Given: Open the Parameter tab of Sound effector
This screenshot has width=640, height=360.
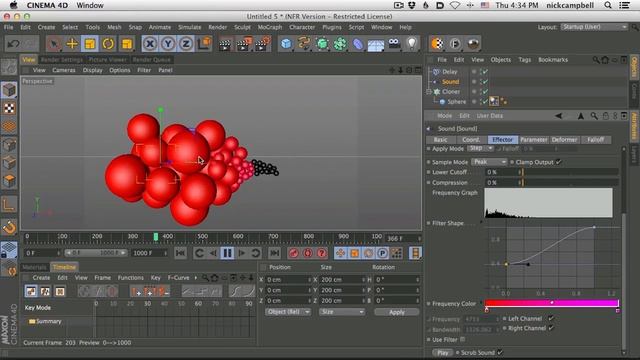Looking at the screenshot, I should click(x=533, y=140).
